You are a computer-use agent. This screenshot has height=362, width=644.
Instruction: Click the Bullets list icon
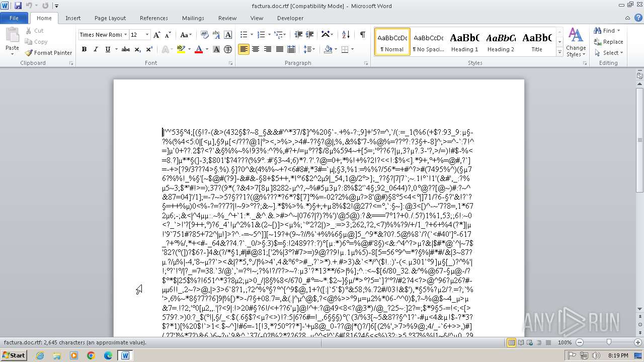[x=244, y=35]
